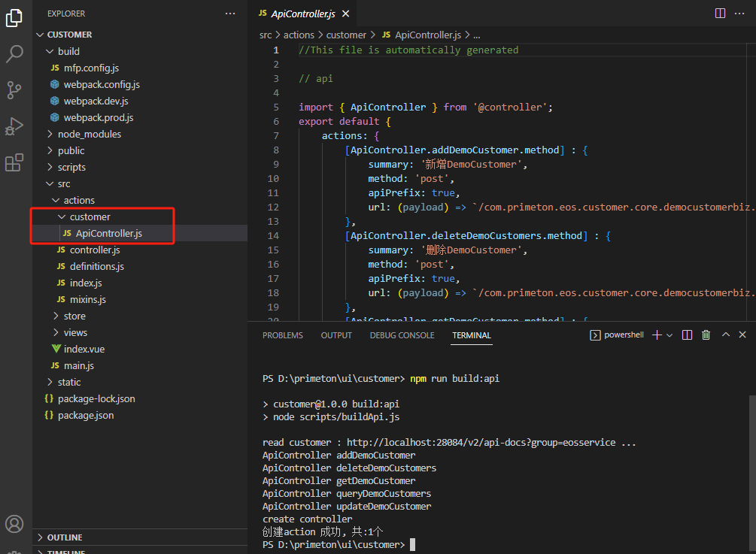The image size is (756, 554).
Task: Switch to the DEBUG CONSOLE tab
Action: (x=402, y=335)
